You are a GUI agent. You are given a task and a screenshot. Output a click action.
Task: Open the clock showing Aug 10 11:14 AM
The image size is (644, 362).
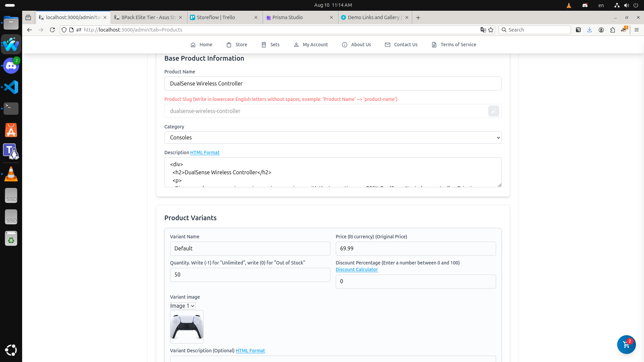(333, 5)
